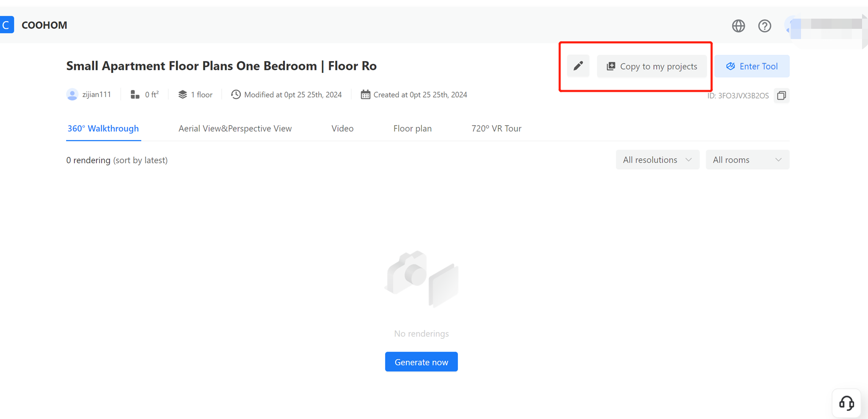Image resolution: width=868 pixels, height=419 pixels.
Task: Click the zijian111 author name
Action: 97,95
